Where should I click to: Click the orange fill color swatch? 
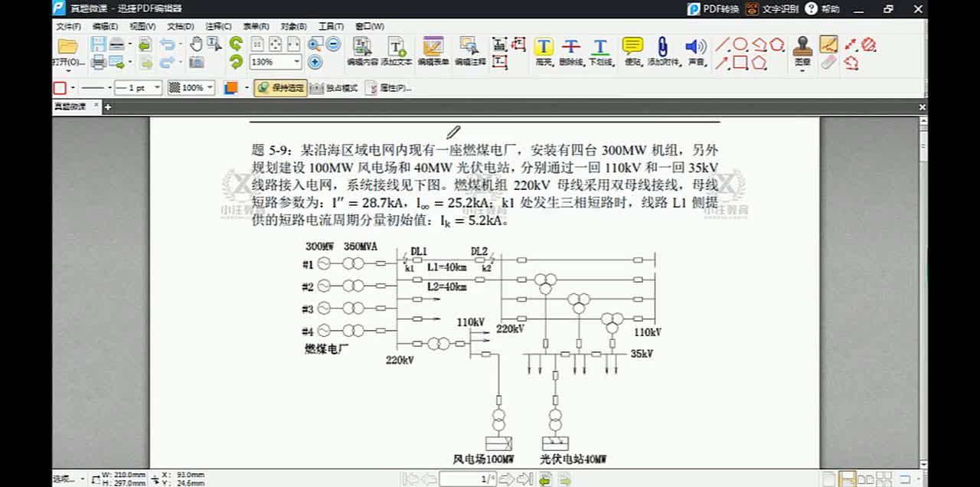click(230, 88)
